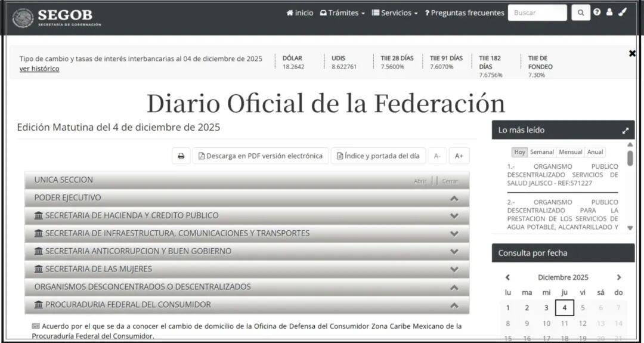Expand Secretaria de Infraestructura, Comunicaciones y Transportes

click(247, 233)
